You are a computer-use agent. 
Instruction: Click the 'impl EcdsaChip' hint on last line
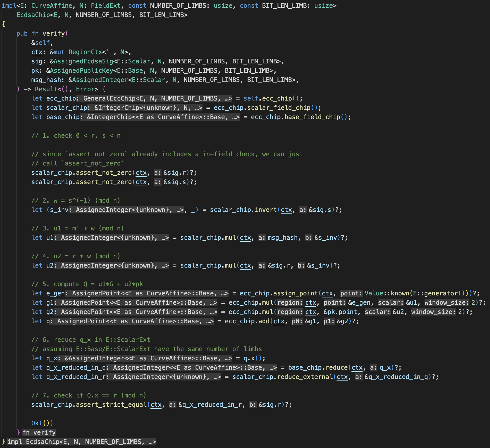point(82,442)
